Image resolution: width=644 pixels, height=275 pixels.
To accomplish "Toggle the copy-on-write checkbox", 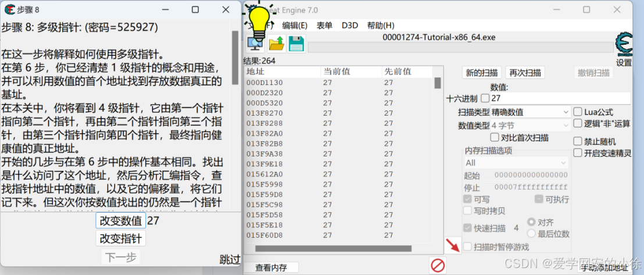I will click(467, 210).
